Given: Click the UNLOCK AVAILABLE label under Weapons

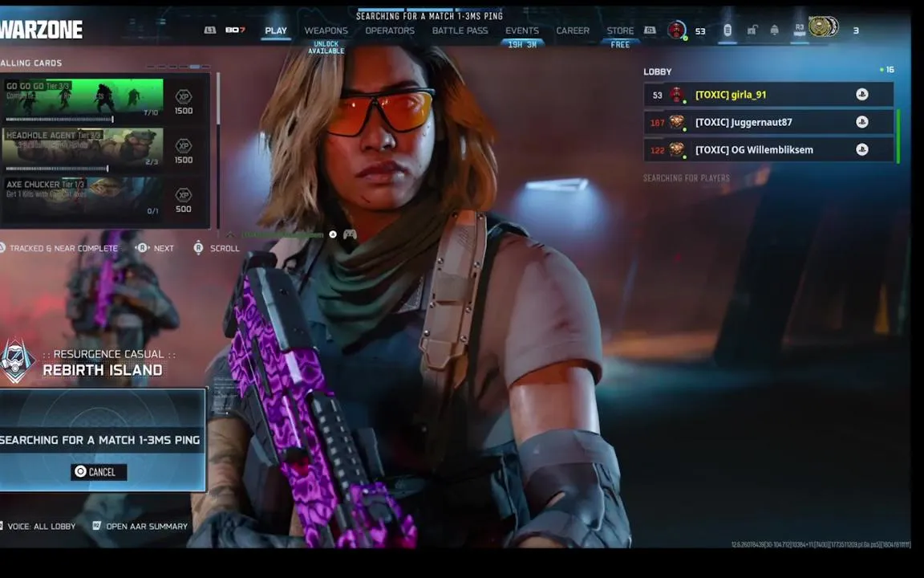Looking at the screenshot, I should tap(326, 48).
